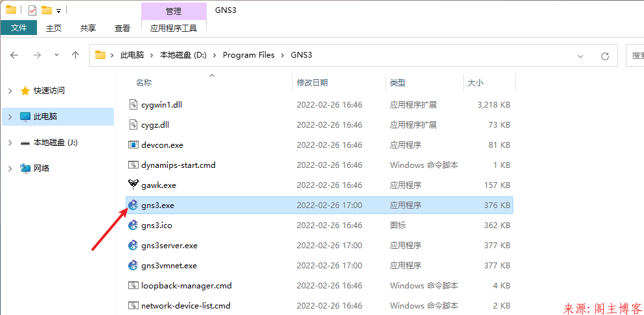Click the gns3server.exe icon
The height and width of the screenshot is (315, 644).
click(133, 246)
